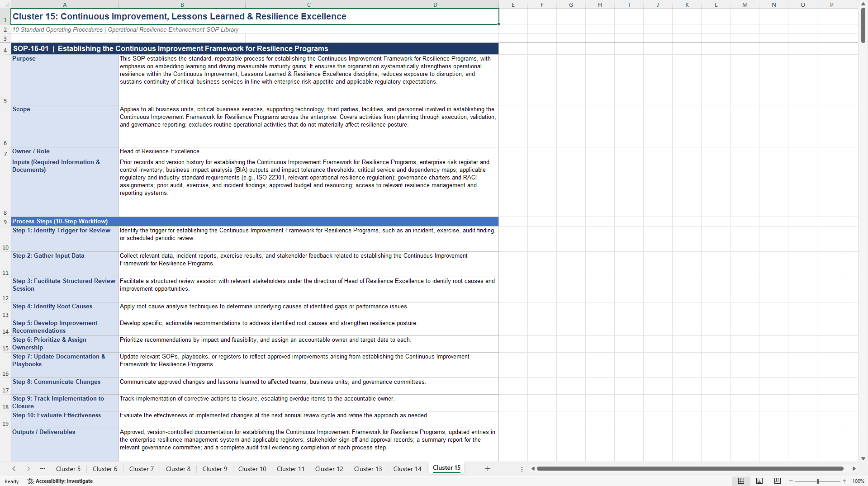This screenshot has width=868, height=486.
Task: Open hidden sheet tabs ellipsis
Action: [x=43, y=469]
